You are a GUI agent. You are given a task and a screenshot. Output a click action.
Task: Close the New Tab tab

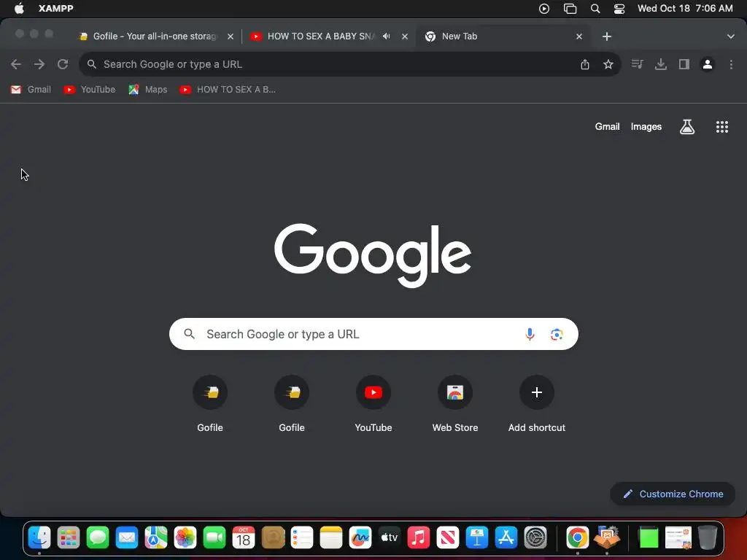tap(578, 36)
